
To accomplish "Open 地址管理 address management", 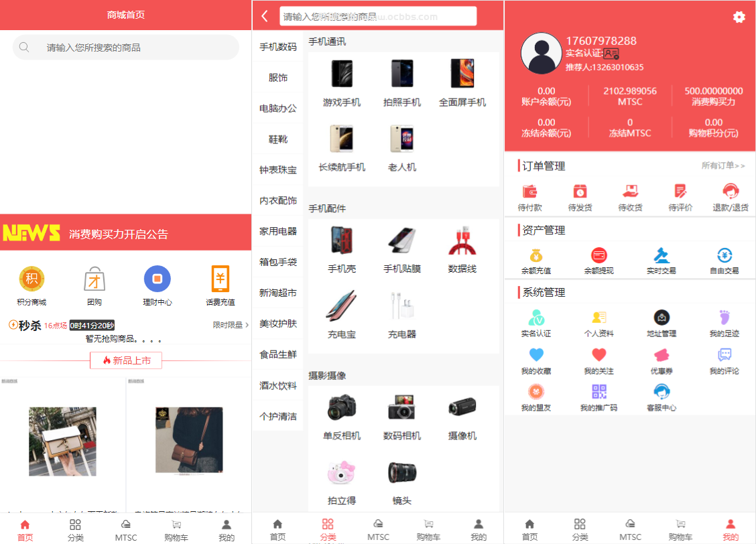I will pyautogui.click(x=661, y=324).
